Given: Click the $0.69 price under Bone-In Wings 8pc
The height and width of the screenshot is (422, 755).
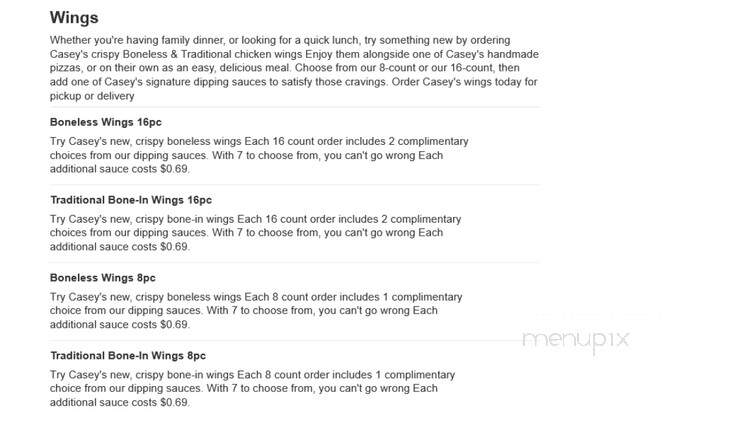Looking at the screenshot, I should [x=174, y=403].
